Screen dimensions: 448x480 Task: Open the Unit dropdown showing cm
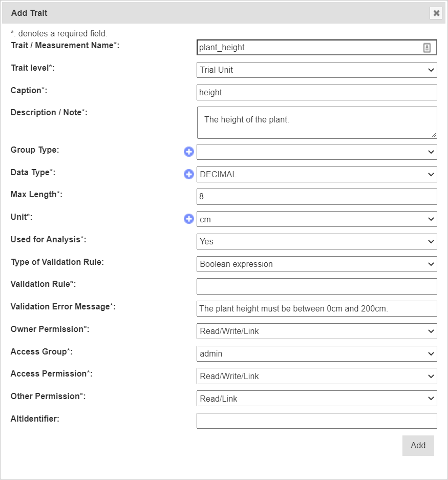(x=316, y=219)
